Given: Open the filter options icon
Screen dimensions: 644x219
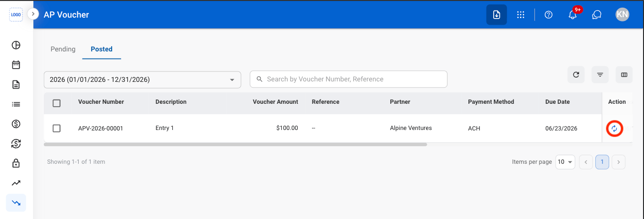Looking at the screenshot, I should 600,74.
